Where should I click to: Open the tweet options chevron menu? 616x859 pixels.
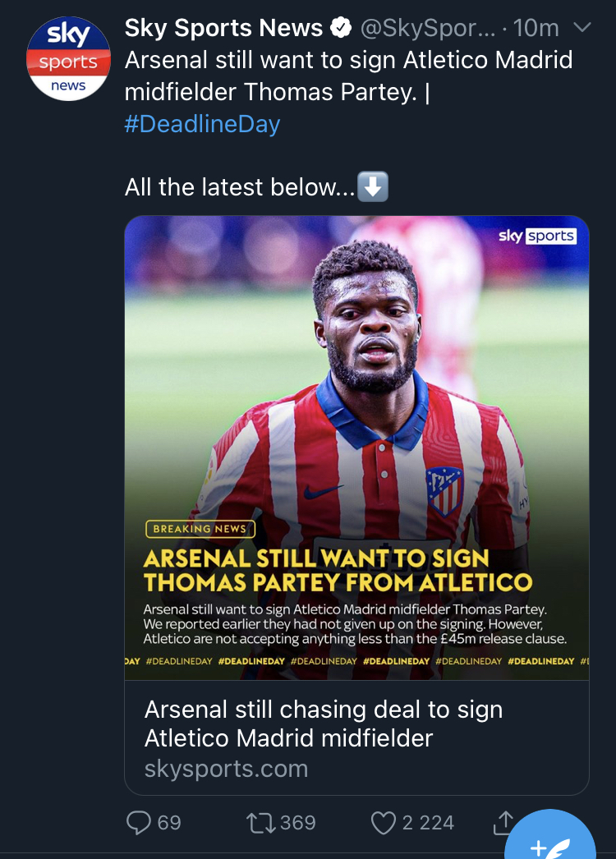(582, 28)
